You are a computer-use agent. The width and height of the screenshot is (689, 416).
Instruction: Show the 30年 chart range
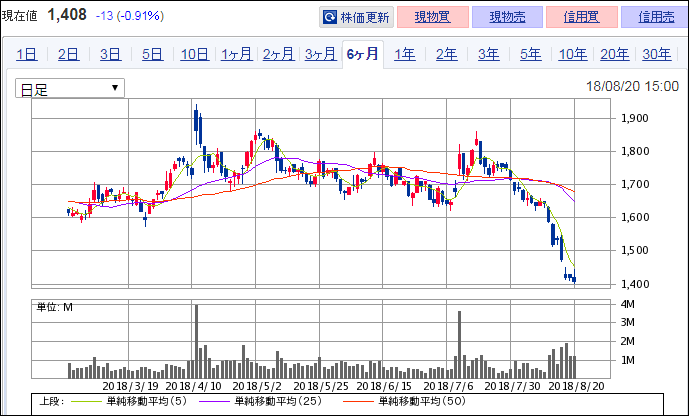pyautogui.click(x=657, y=54)
